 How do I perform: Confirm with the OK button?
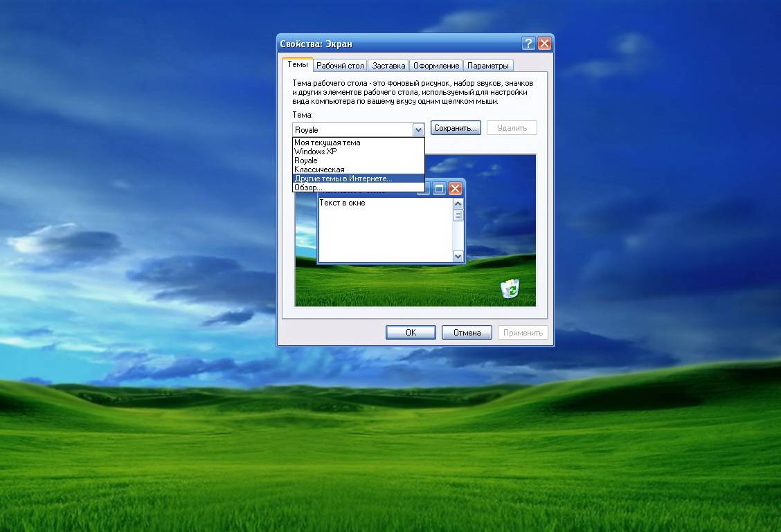coord(411,333)
